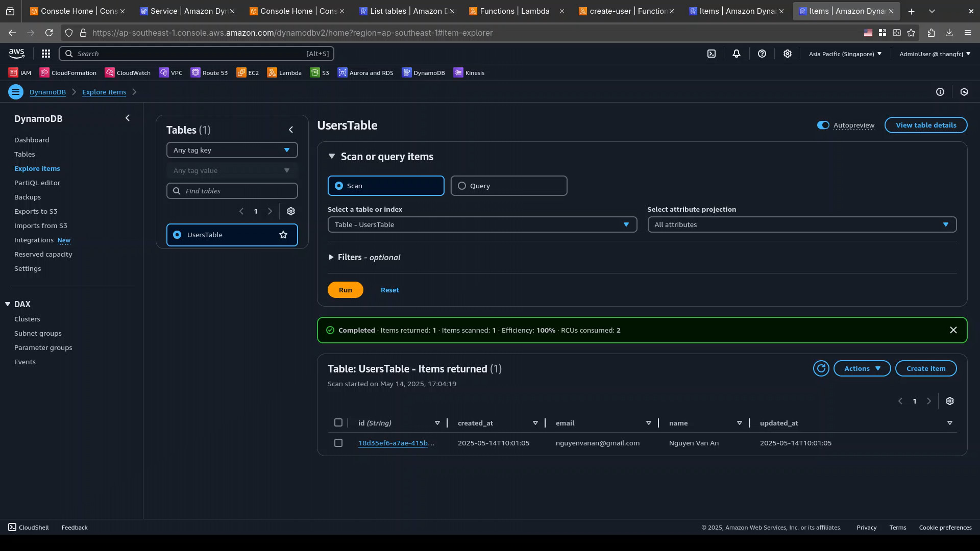The height and width of the screenshot is (551, 980).
Task: Collapse the Scan or query items section
Action: pos(331,157)
